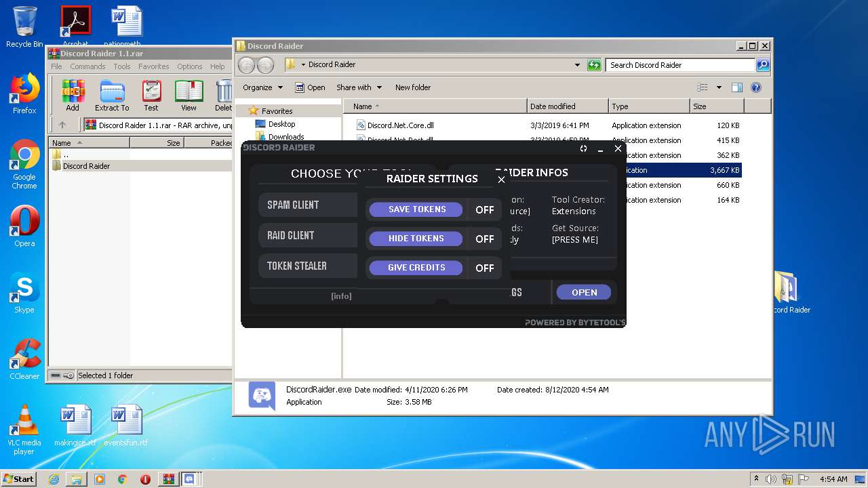Click the [PRESS ME] source link

pyautogui.click(x=575, y=239)
